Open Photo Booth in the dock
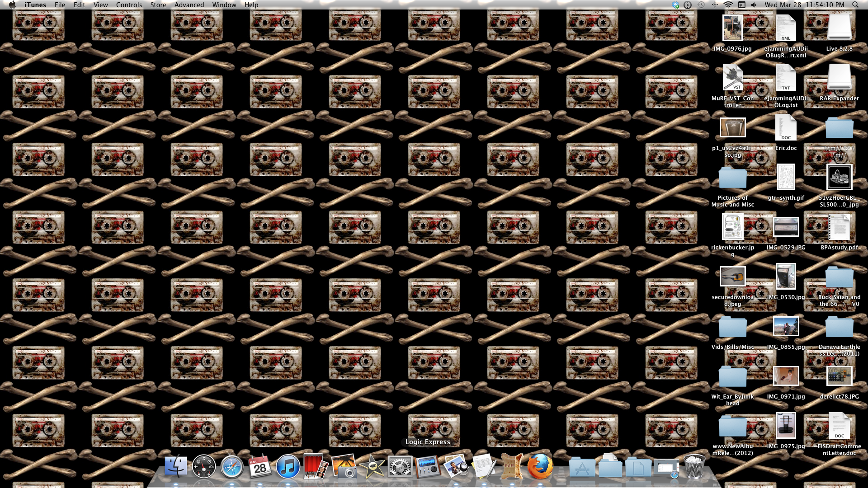The width and height of the screenshot is (868, 488). click(x=316, y=467)
